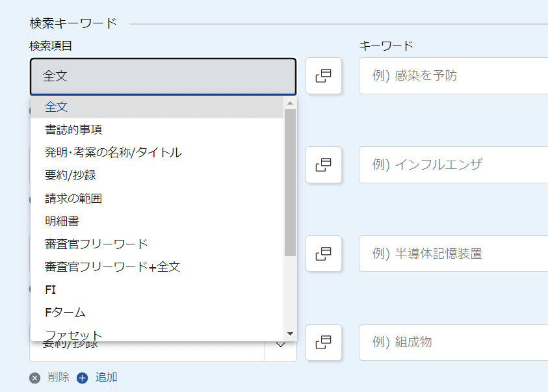The height and width of the screenshot is (392, 548).
Task: Click the copy icon next to the 組成物 keyword row
Action: click(324, 343)
